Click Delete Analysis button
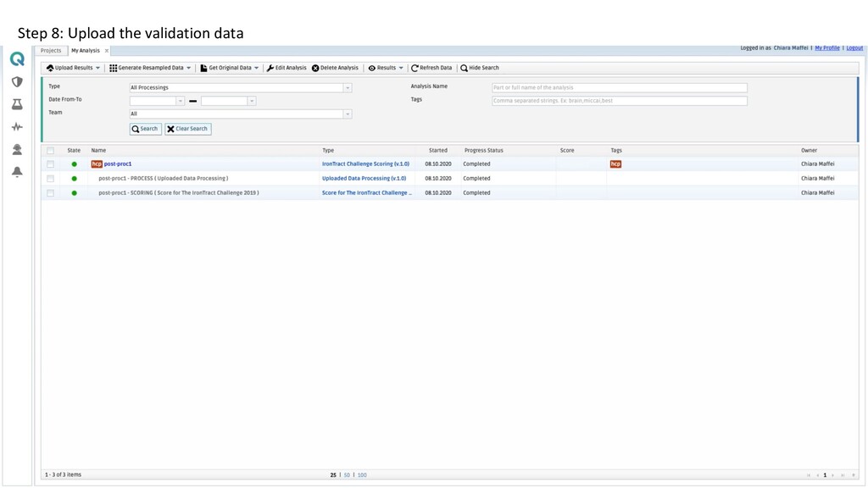 335,68
